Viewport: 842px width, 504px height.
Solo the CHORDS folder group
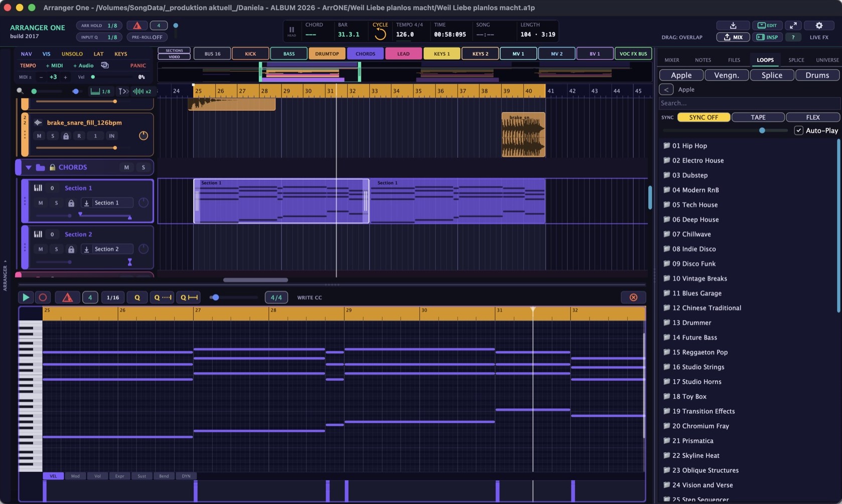coord(143,167)
